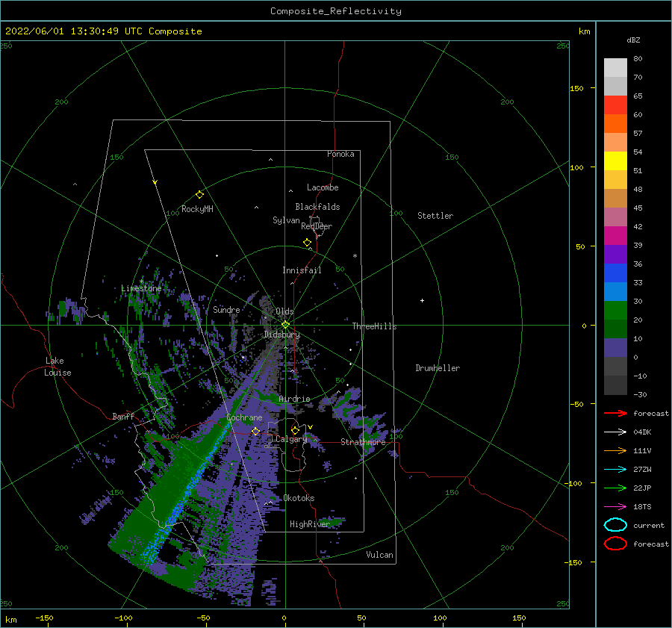The height and width of the screenshot is (628, 672).
Task: Click the Calgary city label
Action: [x=291, y=439]
